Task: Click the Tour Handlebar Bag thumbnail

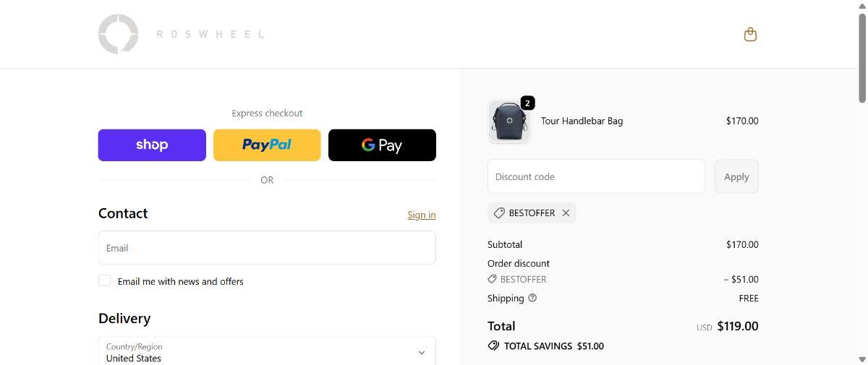Action: click(x=509, y=121)
